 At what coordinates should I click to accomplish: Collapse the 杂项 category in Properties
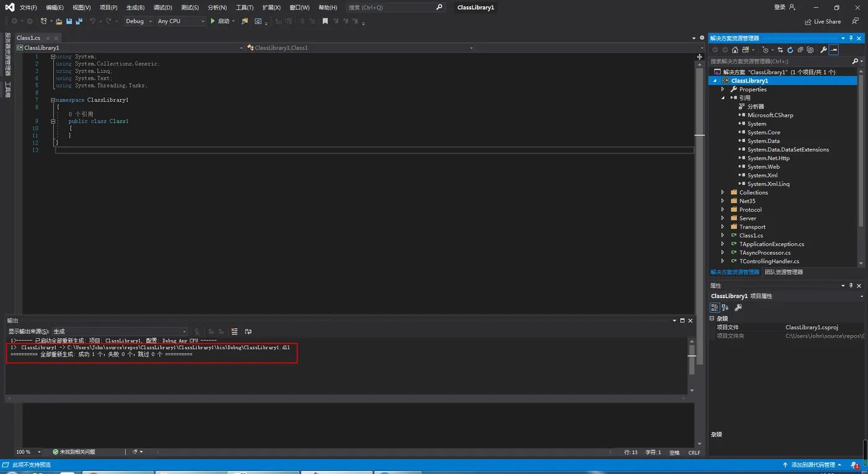click(712, 318)
